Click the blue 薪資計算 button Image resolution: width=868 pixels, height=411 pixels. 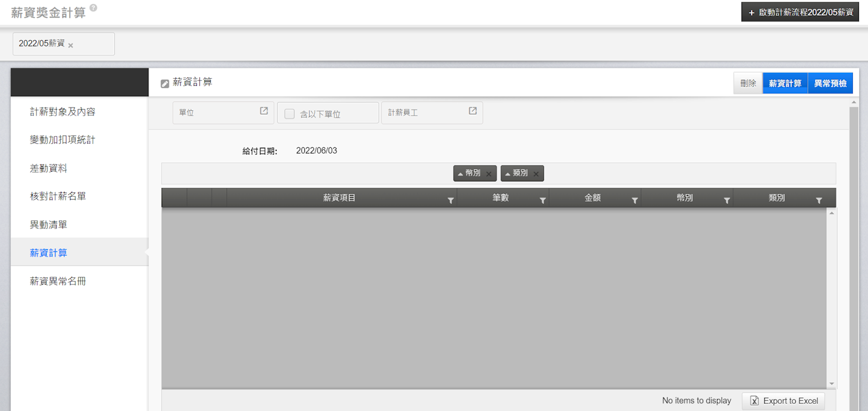point(784,83)
